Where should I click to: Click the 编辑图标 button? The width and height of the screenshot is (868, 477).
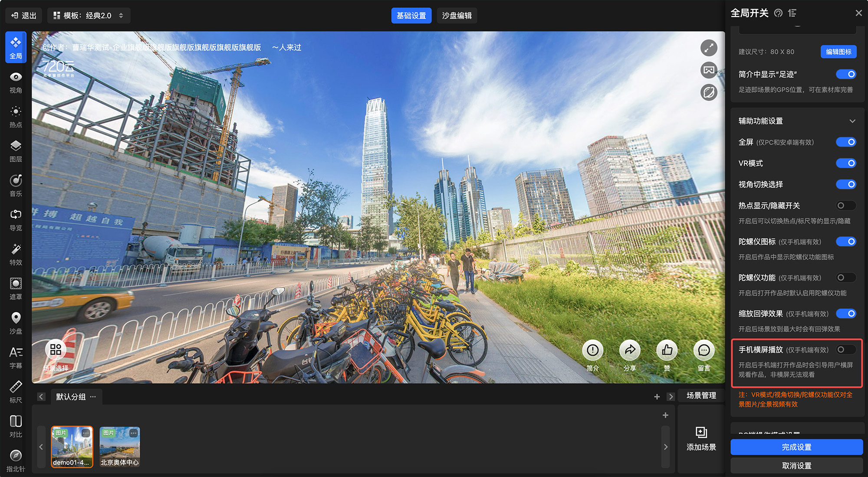838,52
